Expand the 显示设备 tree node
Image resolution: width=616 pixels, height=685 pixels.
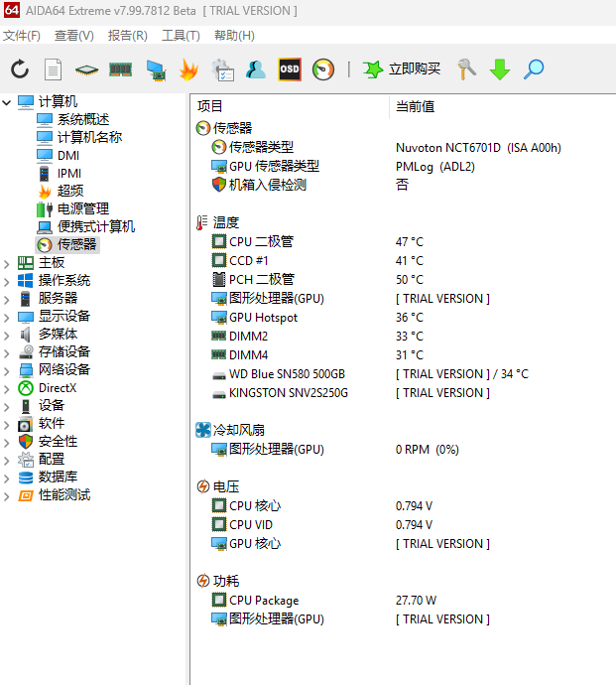tap(7, 318)
